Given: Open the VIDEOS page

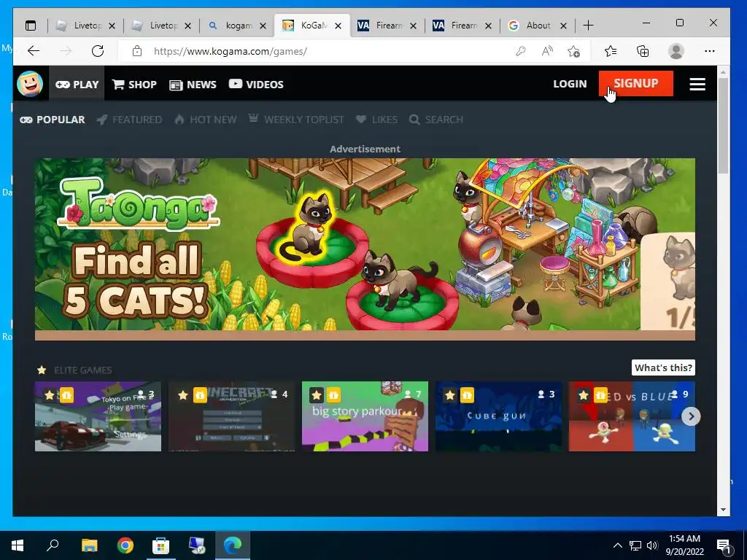Looking at the screenshot, I should (x=256, y=85).
